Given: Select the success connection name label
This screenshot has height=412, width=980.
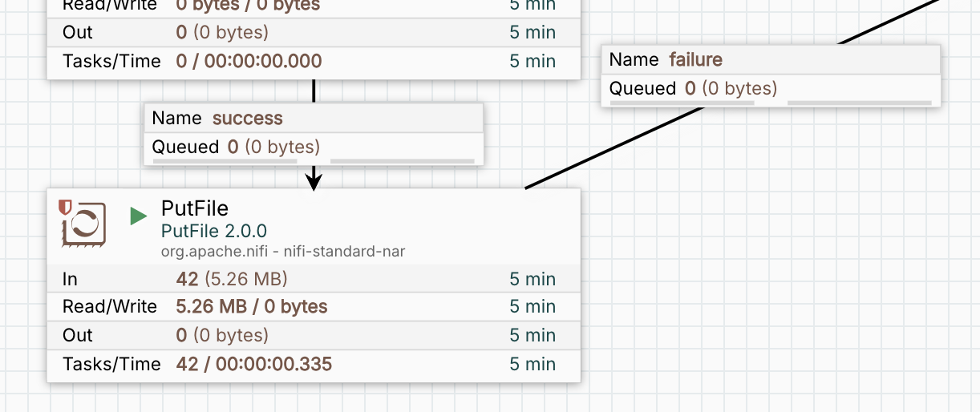Looking at the screenshot, I should tap(247, 118).
